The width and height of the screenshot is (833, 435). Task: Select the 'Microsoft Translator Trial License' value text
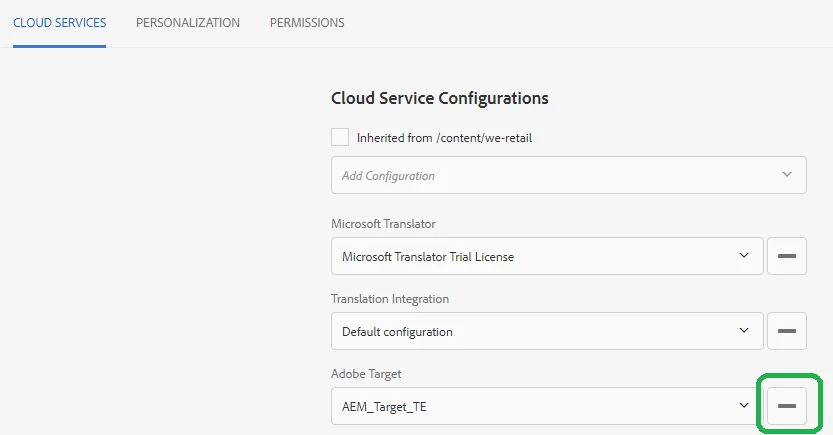pos(428,257)
